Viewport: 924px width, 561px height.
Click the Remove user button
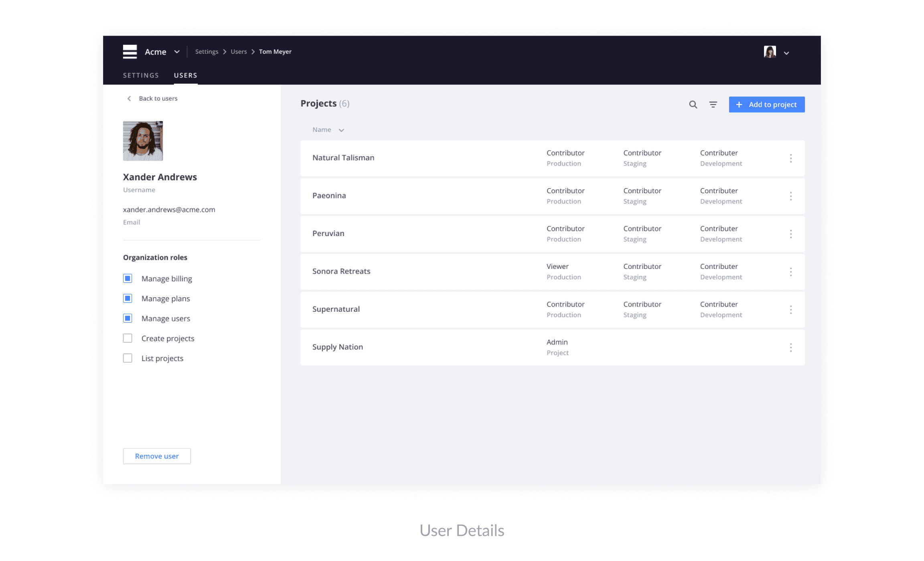point(156,456)
